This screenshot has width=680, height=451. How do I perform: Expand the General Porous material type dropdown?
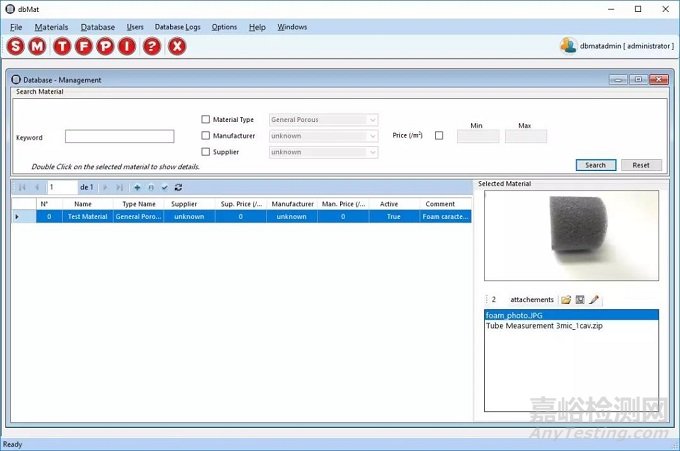(372, 120)
